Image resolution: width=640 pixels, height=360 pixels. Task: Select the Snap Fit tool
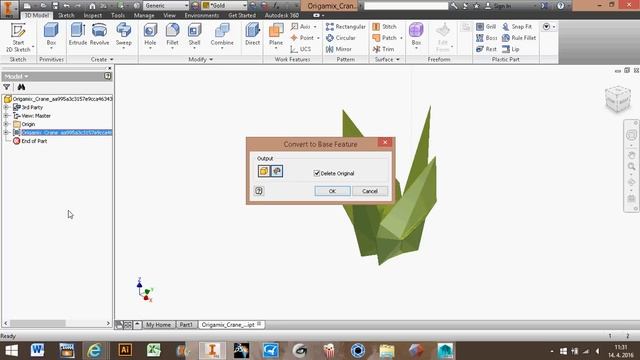click(x=517, y=27)
